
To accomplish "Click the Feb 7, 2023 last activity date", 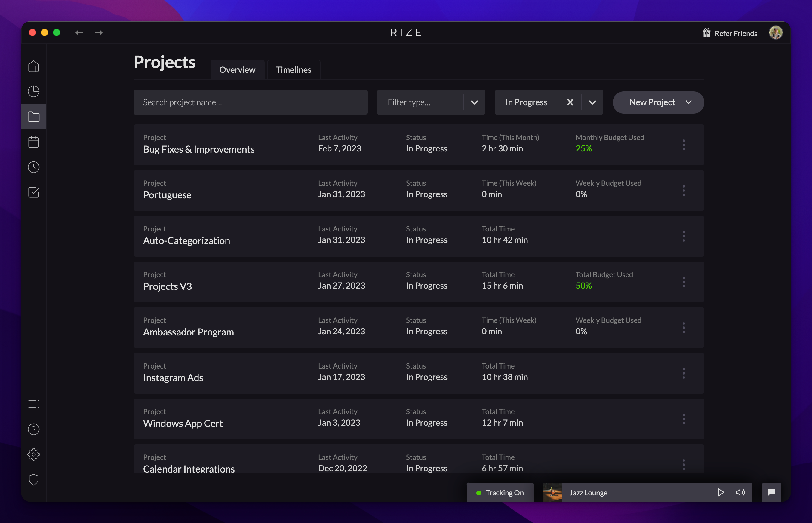I will 340,148.
